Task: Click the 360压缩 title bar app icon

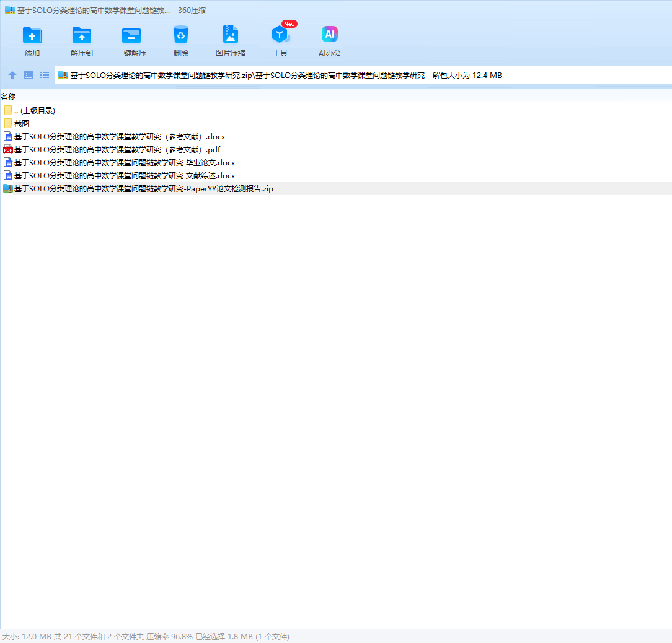Action: [x=10, y=11]
